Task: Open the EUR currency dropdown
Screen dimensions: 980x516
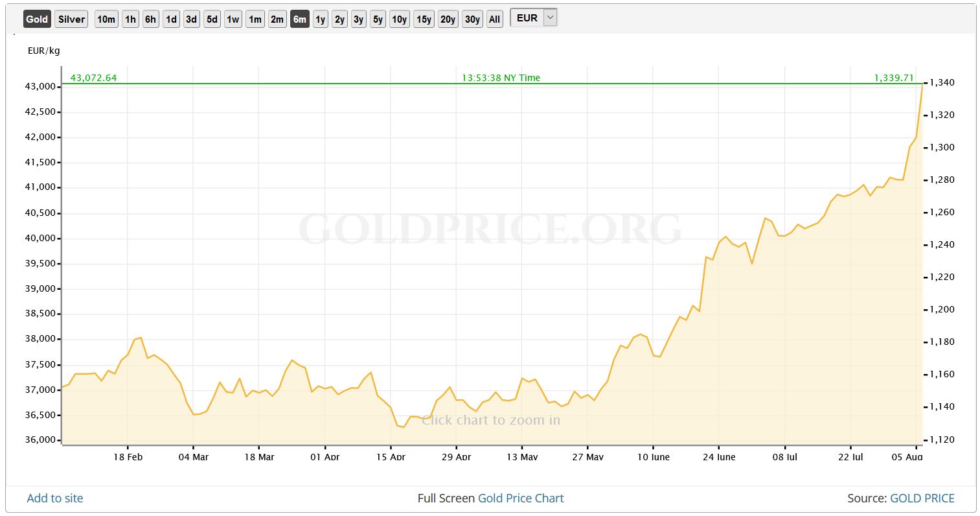Action: coord(534,18)
